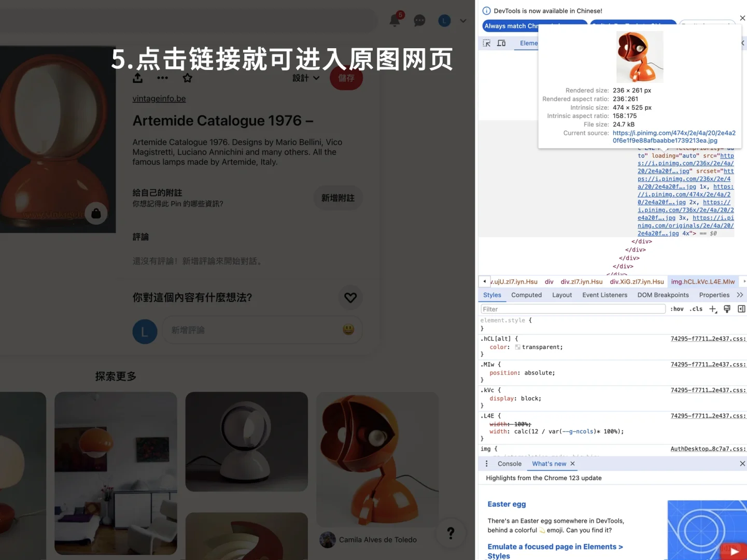Open the profile chevron dropdown in the top bar
This screenshot has height=560, width=747.
(463, 21)
